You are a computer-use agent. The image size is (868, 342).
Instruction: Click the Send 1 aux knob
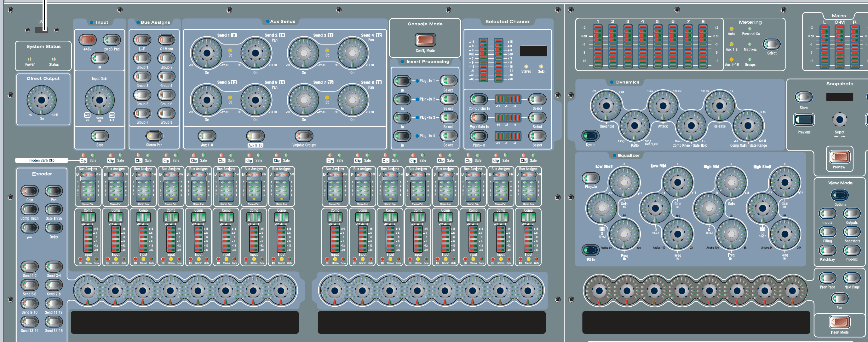tap(207, 53)
